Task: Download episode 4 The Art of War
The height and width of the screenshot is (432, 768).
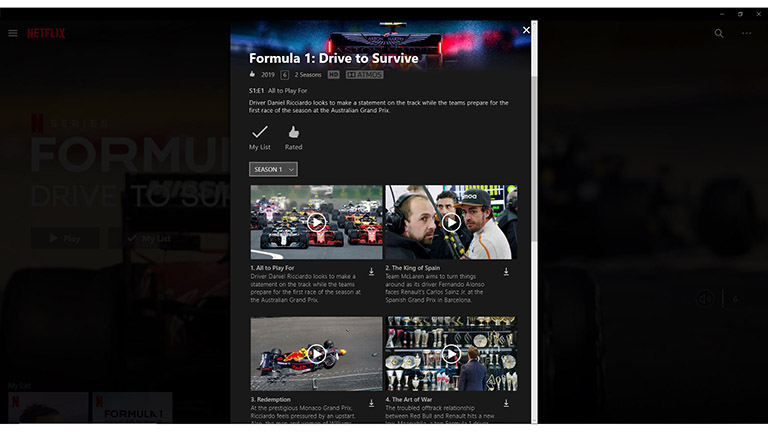Action: tap(506, 403)
